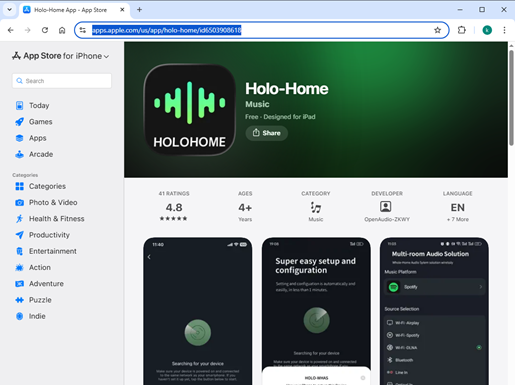Image resolution: width=515 pixels, height=385 pixels.
Task: Click the Photo & Video camera icon
Action: point(20,203)
